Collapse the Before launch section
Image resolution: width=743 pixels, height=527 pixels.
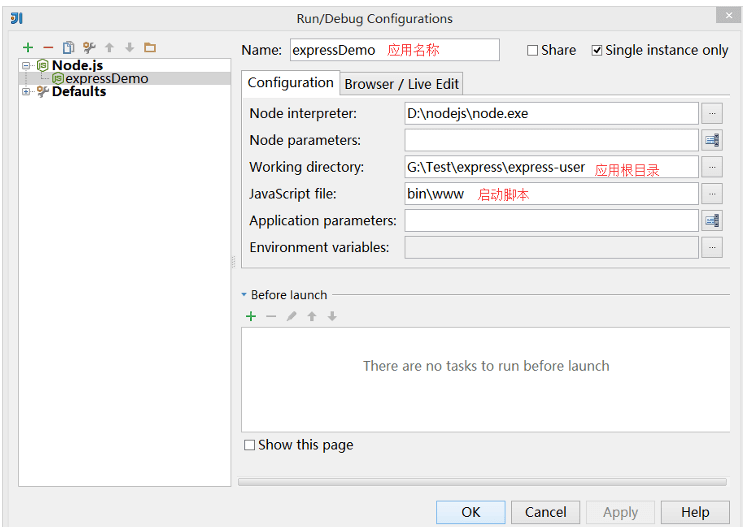[244, 295]
